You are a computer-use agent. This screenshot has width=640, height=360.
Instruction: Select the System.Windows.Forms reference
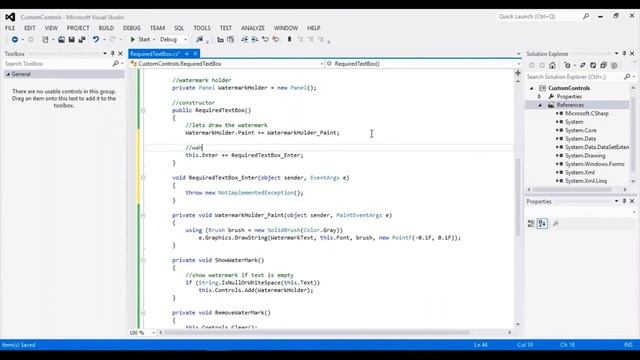pos(595,164)
